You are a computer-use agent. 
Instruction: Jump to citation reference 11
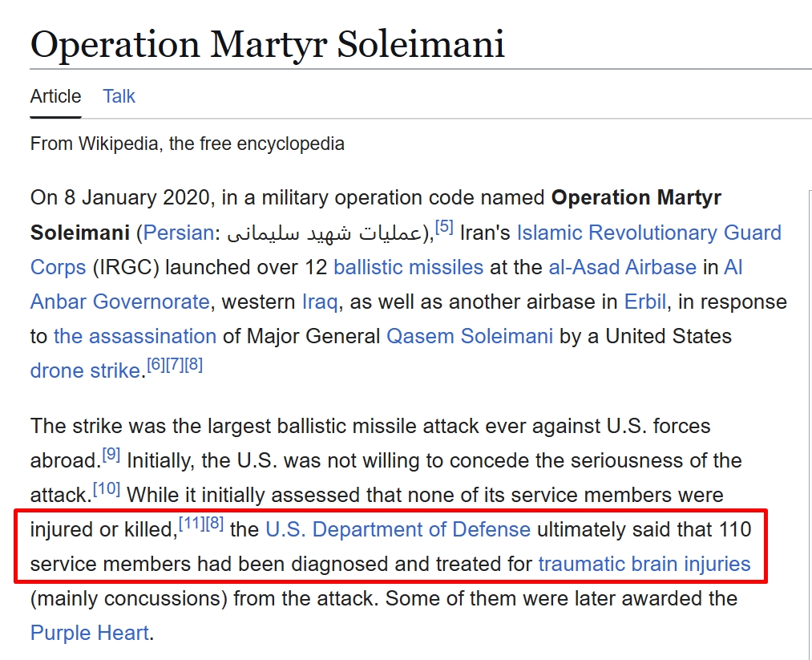click(192, 523)
